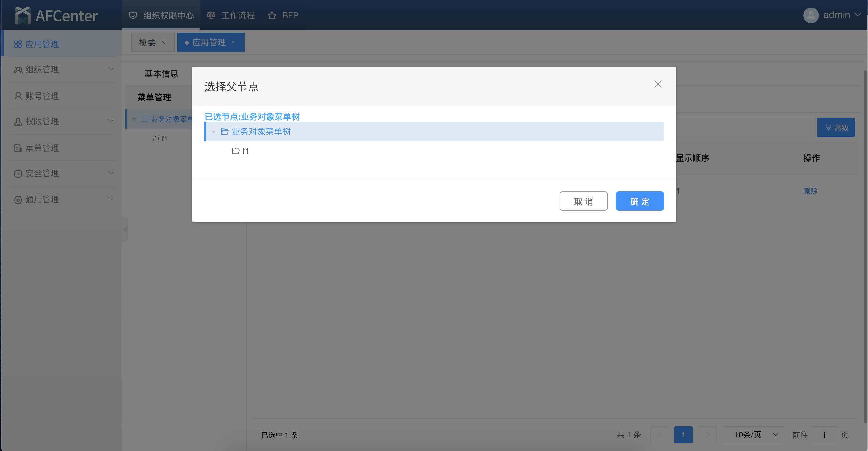Open the admin account dropdown arrow
The width and height of the screenshot is (868, 451).
[857, 15]
